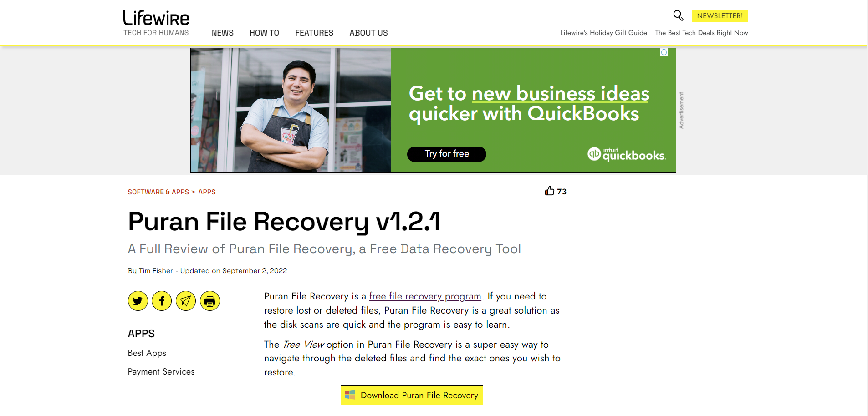Go to Lifewire home logo

point(156,18)
